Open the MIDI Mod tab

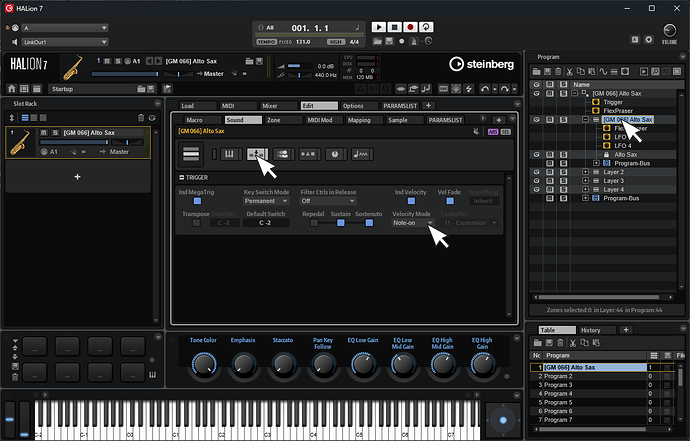[x=320, y=120]
